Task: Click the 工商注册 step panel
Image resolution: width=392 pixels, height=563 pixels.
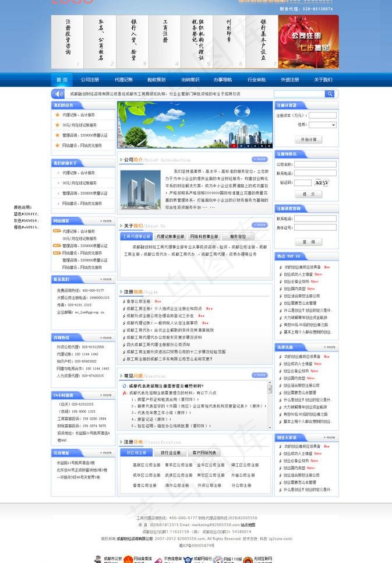Action: pos(165,41)
